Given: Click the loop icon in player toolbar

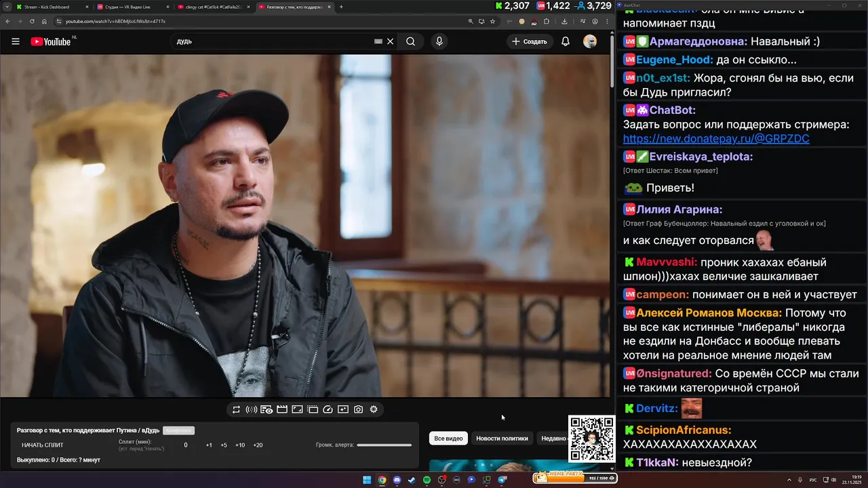Looking at the screenshot, I should coord(236,409).
